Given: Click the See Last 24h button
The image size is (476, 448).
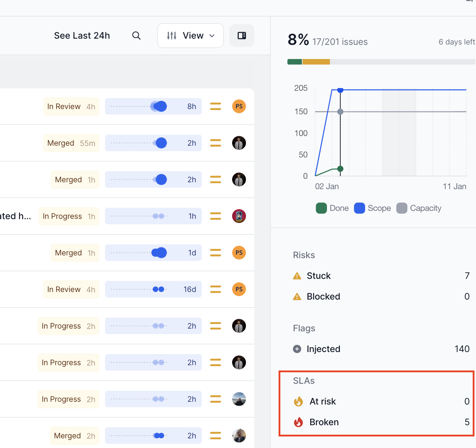Looking at the screenshot, I should tap(82, 36).
